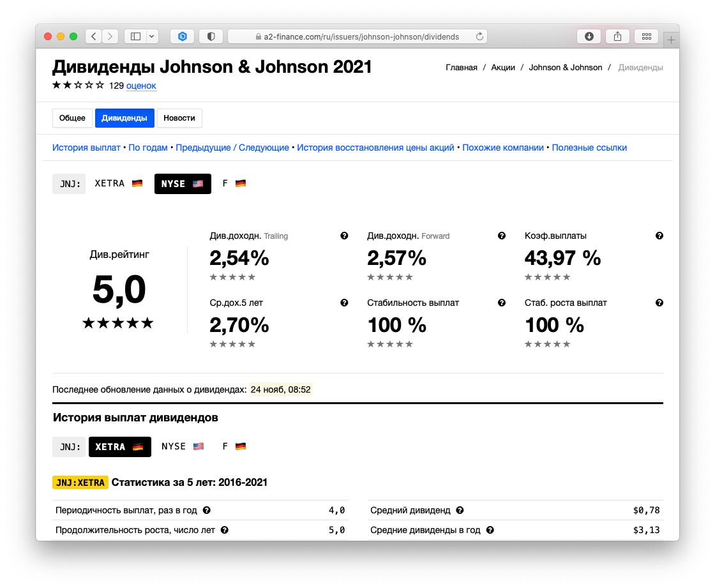Click help icon for 'Коэф.выплаты'

(x=659, y=236)
